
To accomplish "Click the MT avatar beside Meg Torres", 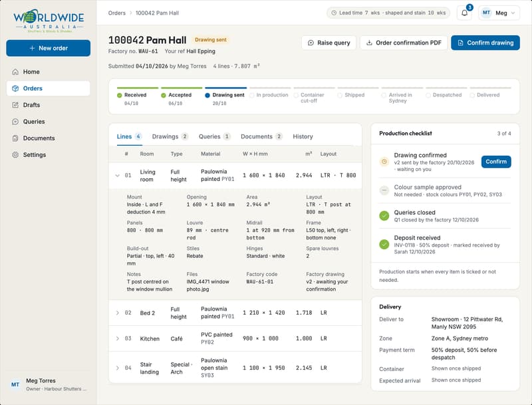I will [15, 384].
